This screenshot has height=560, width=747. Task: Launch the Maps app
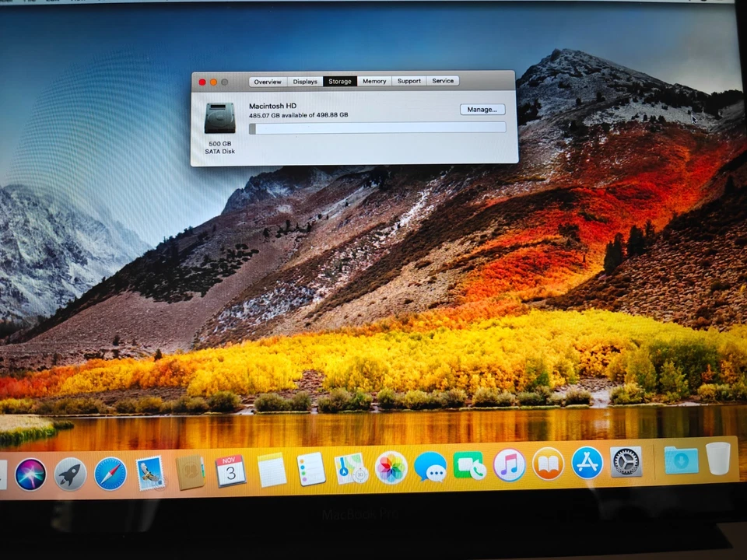pyautogui.click(x=351, y=468)
